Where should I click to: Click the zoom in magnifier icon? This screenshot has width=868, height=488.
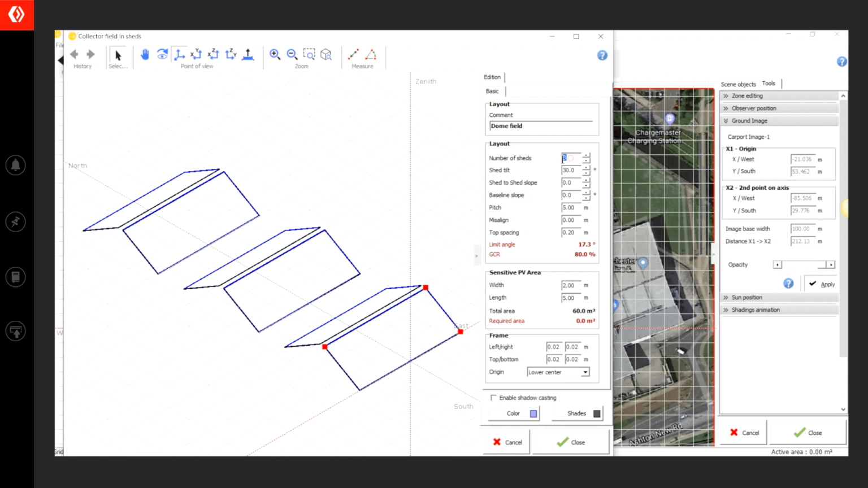click(x=275, y=54)
